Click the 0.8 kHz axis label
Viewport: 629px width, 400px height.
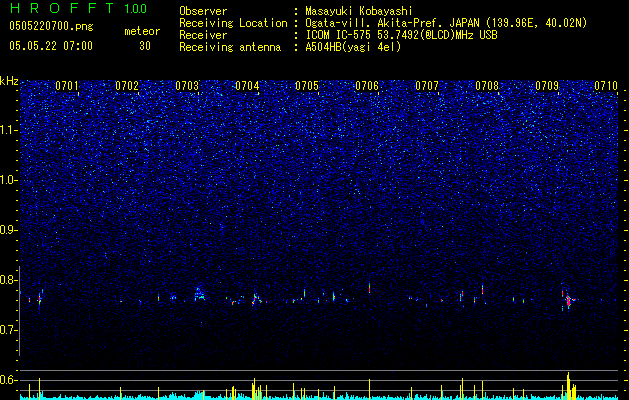pyautogui.click(x=9, y=280)
